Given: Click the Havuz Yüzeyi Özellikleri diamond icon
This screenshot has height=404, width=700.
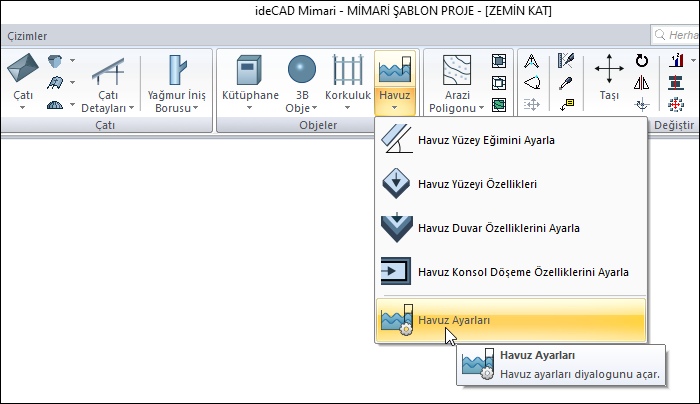Looking at the screenshot, I should tap(396, 183).
